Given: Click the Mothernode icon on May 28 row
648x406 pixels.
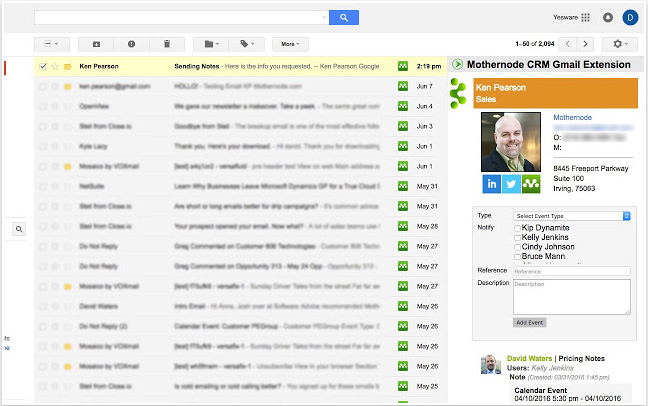Looking at the screenshot, I should 403,226.
